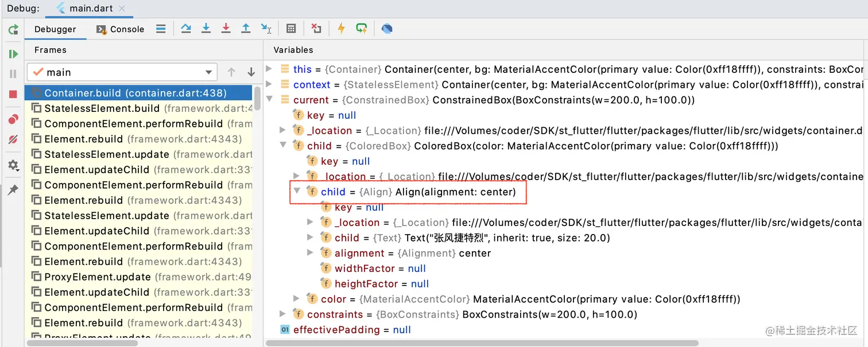The height and width of the screenshot is (347, 868).
Task: Click the effectivePadding primitive icon
Action: click(285, 330)
